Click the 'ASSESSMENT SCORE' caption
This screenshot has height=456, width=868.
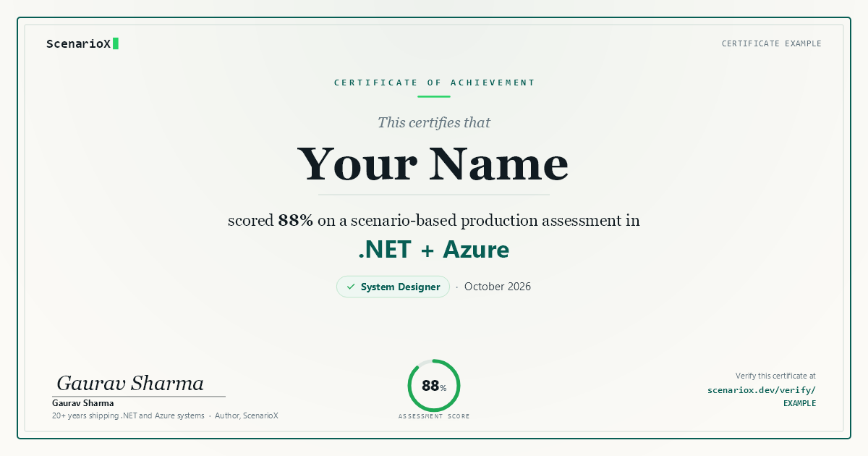pyautogui.click(x=434, y=416)
